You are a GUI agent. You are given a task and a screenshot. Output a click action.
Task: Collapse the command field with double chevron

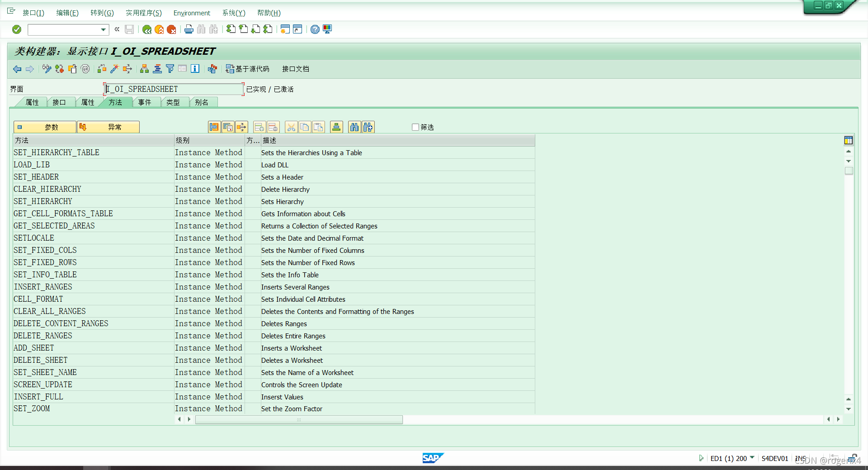point(117,29)
